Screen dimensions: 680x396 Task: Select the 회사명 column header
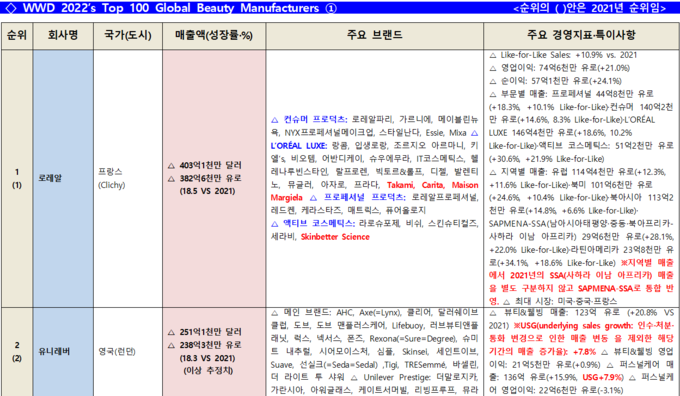click(x=63, y=36)
